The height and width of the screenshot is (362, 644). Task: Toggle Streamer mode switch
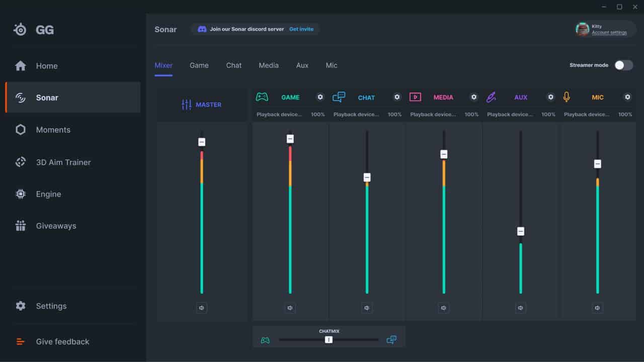pos(624,65)
